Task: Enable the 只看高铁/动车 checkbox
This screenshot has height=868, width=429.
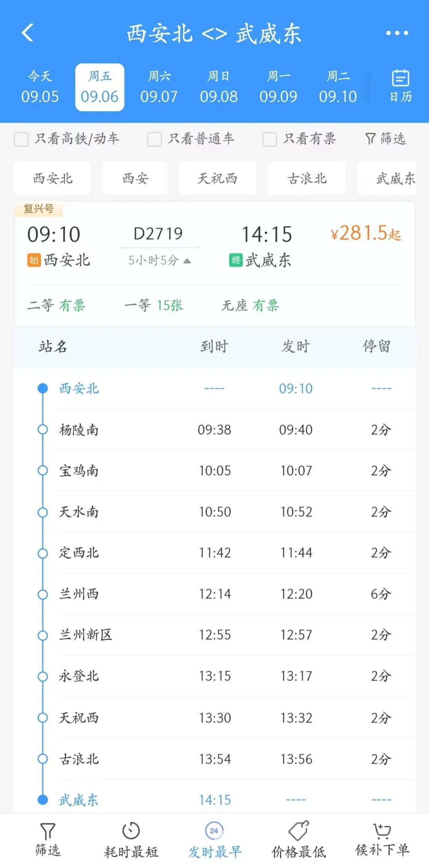Action: click(x=21, y=139)
